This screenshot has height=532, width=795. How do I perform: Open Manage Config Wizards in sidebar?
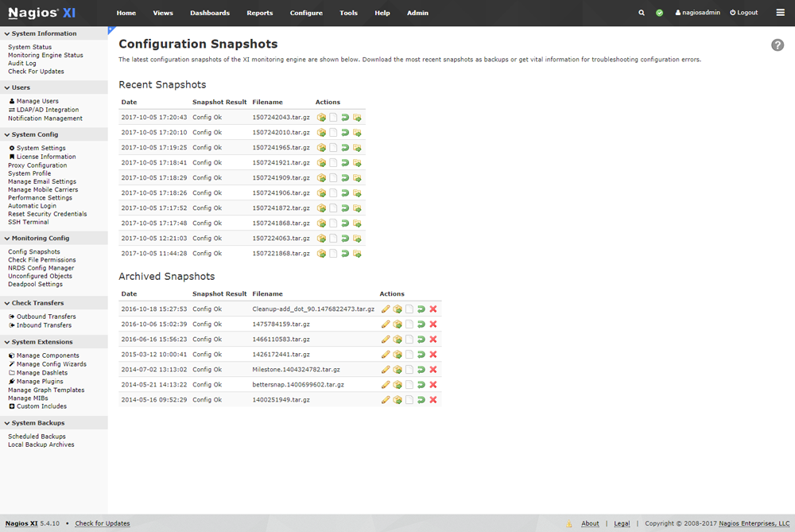coord(51,364)
